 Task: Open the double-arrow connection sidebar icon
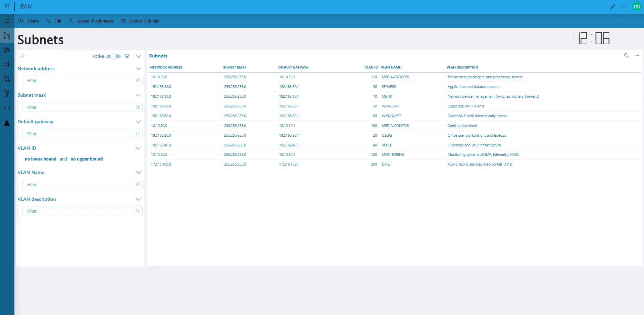pyautogui.click(x=7, y=108)
